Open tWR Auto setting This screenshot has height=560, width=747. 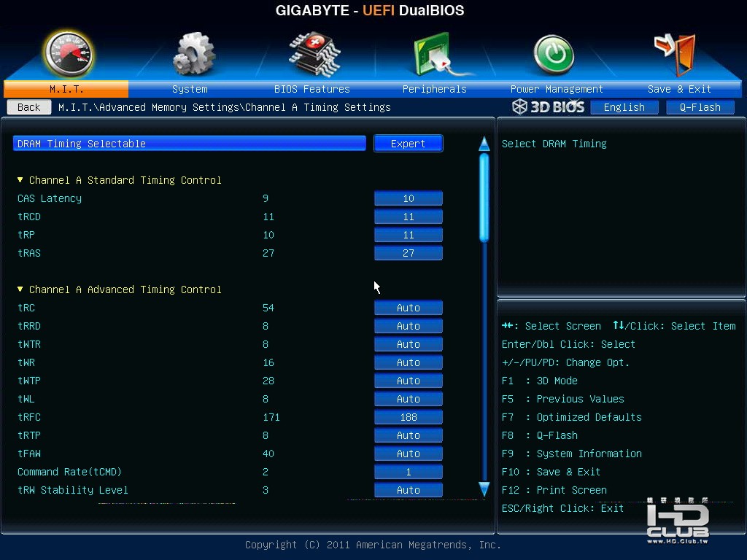(409, 362)
